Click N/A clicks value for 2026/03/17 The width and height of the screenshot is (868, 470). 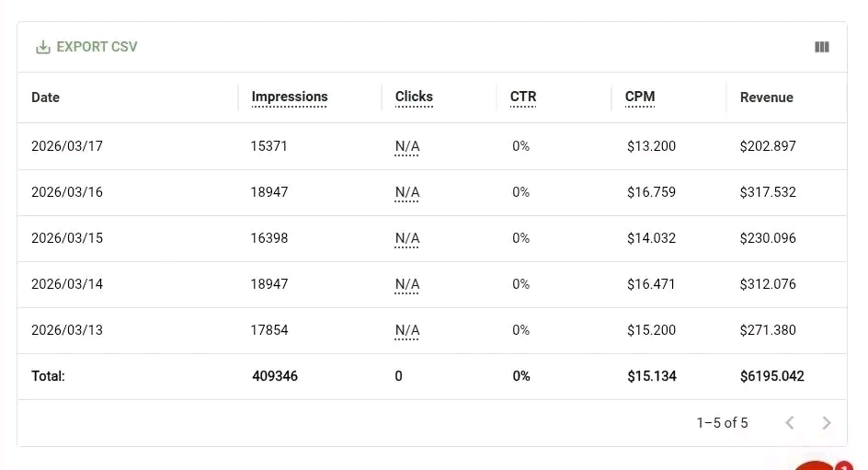click(x=407, y=146)
